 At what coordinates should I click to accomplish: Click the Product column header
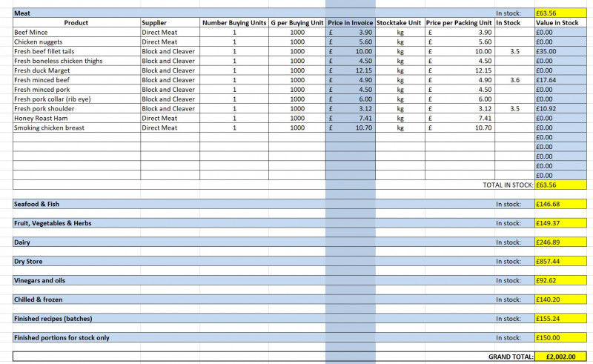[x=76, y=23]
